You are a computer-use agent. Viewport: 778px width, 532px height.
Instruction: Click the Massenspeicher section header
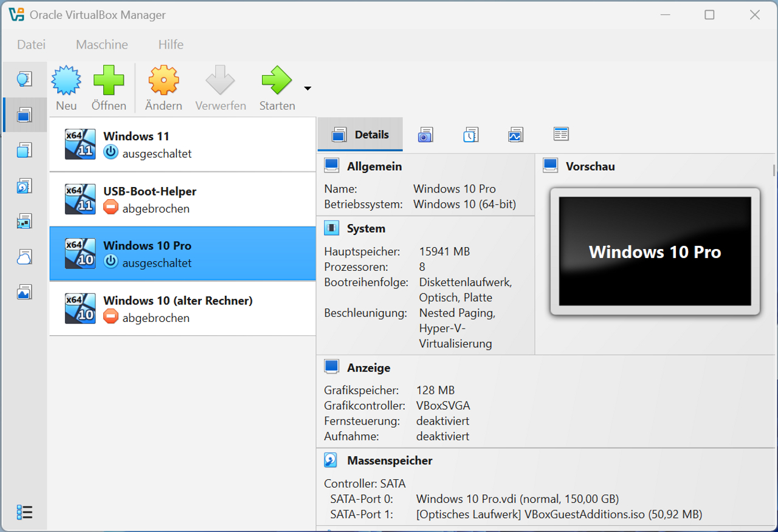[390, 460]
